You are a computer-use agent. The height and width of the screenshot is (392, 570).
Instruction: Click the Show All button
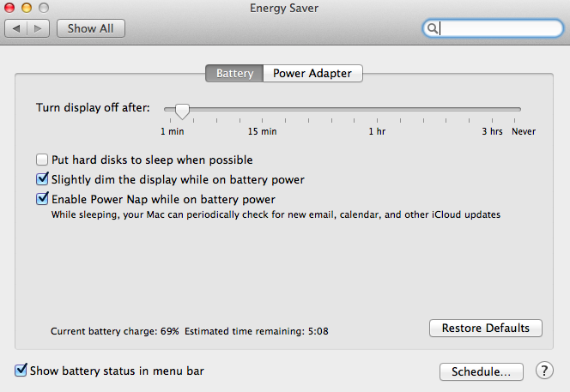point(90,28)
